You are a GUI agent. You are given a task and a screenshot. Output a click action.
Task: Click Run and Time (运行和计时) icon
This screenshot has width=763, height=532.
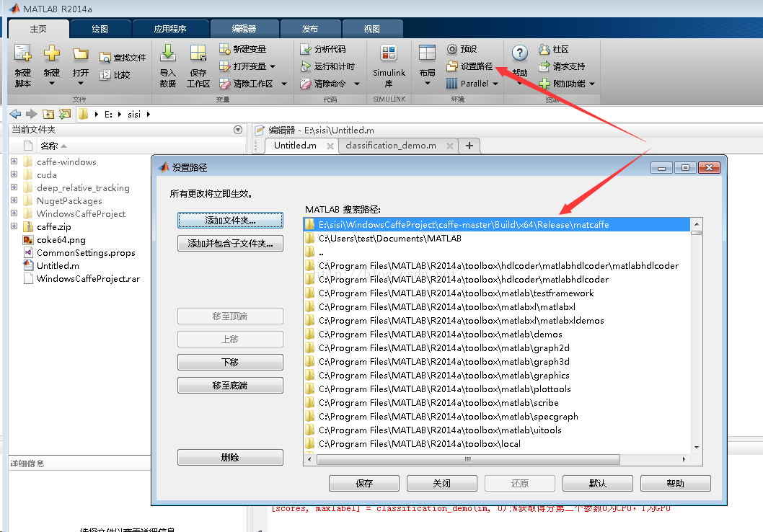tap(305, 66)
